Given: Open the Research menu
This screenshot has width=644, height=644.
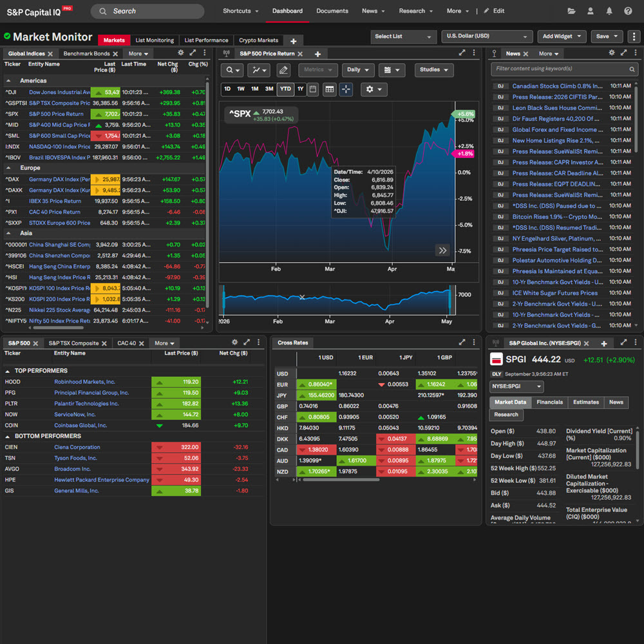Looking at the screenshot, I should click(x=415, y=11).
